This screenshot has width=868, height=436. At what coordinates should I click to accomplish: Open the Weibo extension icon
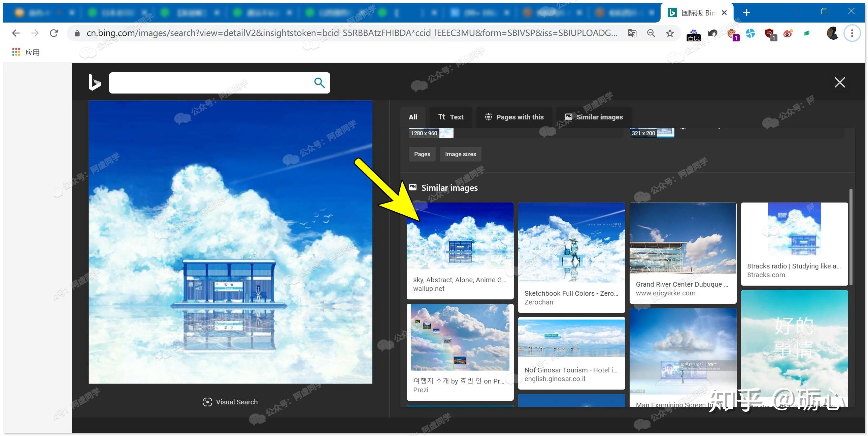pos(788,33)
